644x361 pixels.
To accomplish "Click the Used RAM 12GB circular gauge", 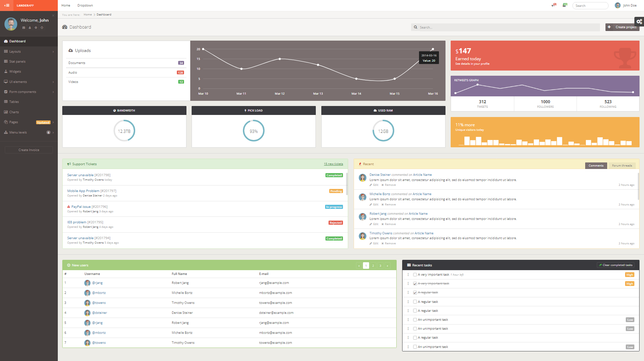I will (x=383, y=131).
